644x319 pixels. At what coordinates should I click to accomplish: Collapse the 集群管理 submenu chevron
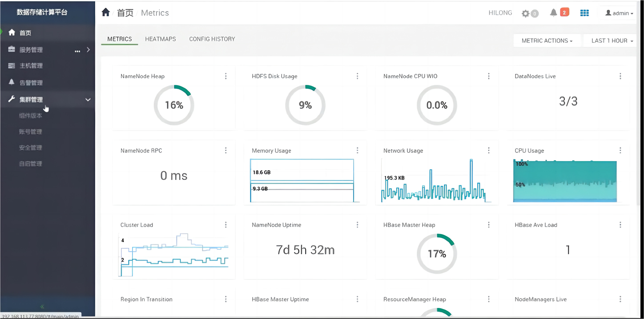(88, 100)
